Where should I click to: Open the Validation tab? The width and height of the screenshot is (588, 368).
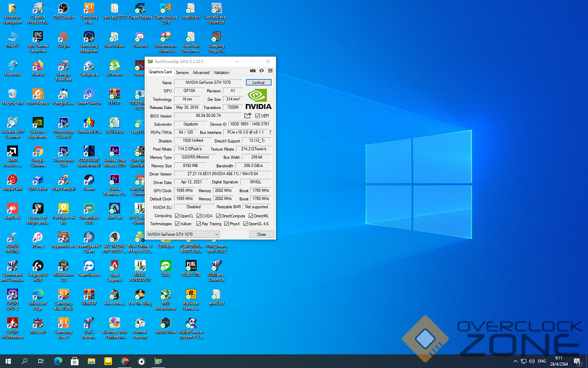coord(221,72)
